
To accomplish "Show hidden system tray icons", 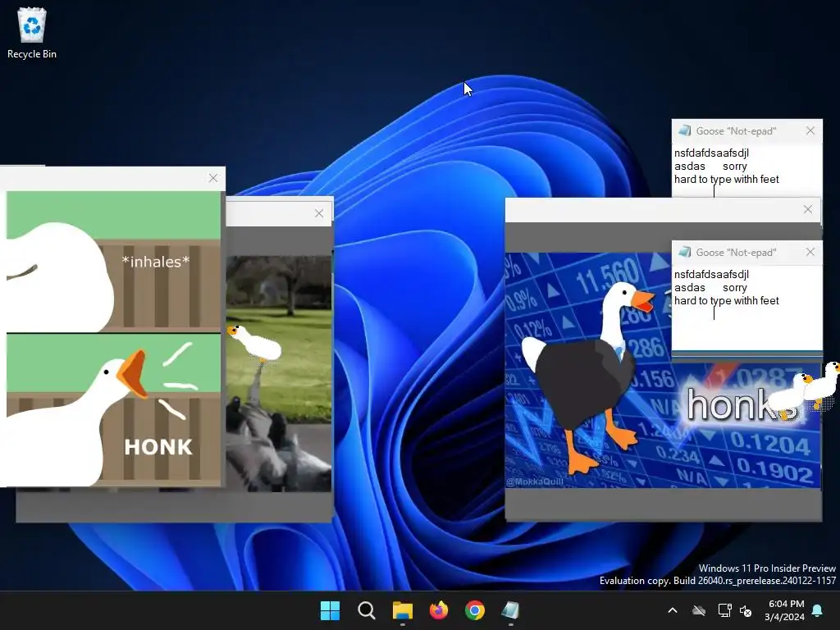I will click(673, 610).
